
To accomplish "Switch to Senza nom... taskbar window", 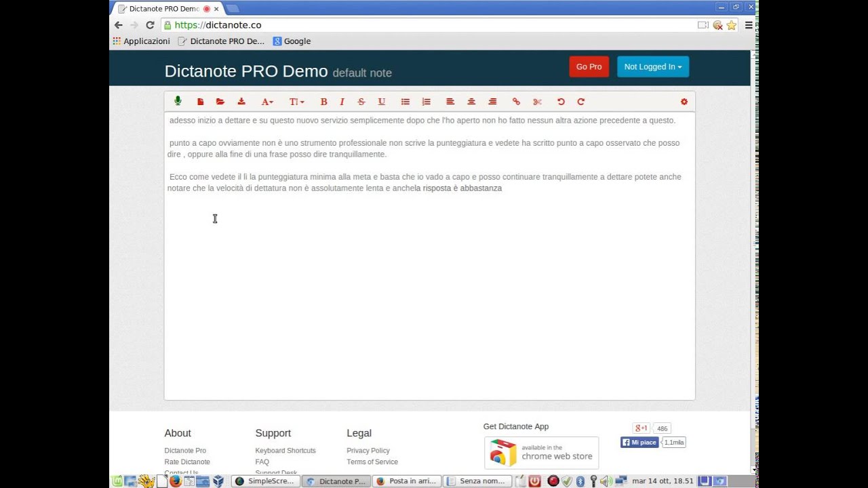I will pyautogui.click(x=477, y=481).
